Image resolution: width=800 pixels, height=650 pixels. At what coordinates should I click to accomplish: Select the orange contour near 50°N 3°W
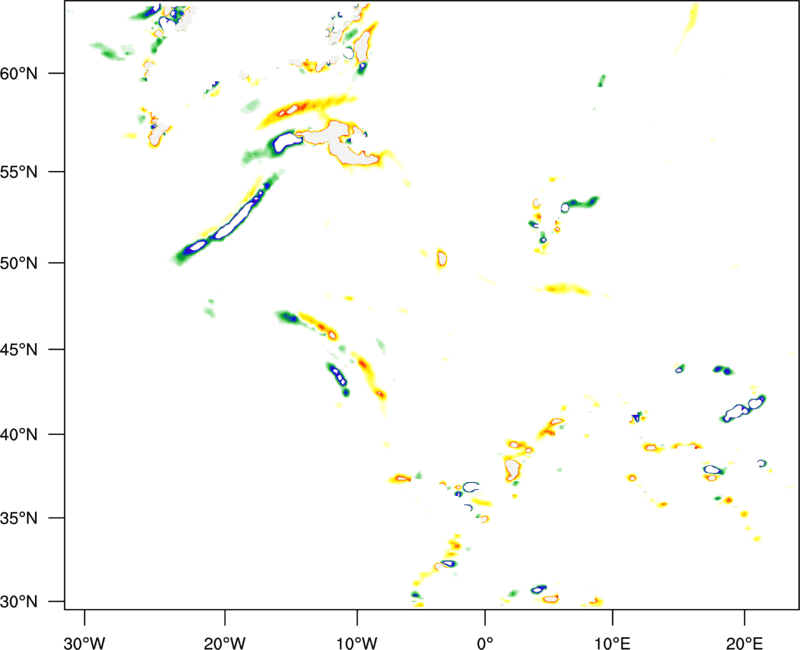click(x=442, y=259)
